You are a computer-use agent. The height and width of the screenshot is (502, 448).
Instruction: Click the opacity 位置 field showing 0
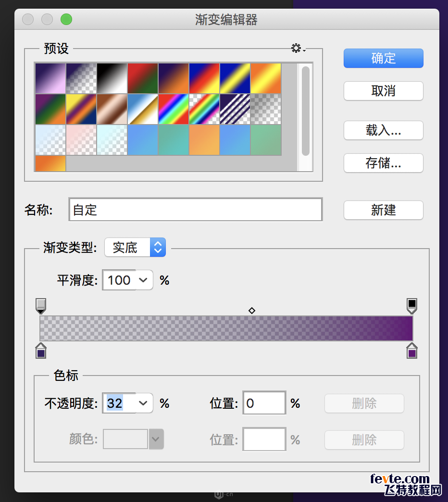(264, 403)
